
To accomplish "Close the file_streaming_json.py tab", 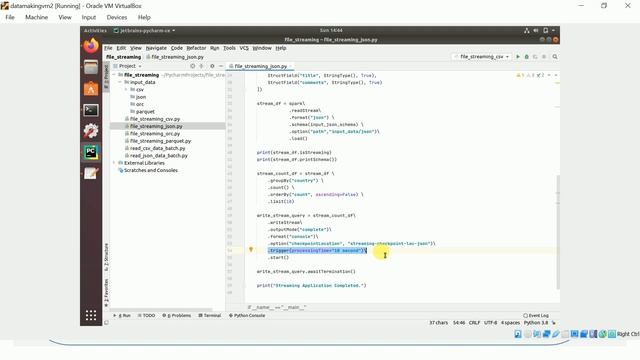I will click(291, 66).
